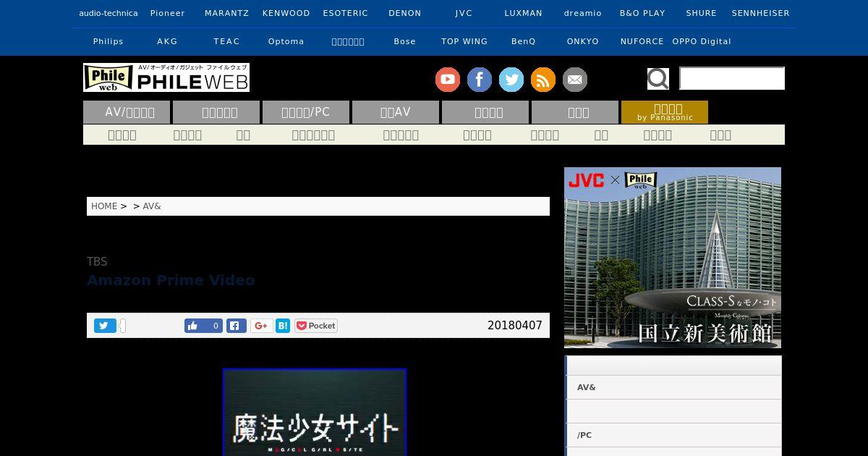
Task: Open the TEAC brand link
Action: click(x=226, y=41)
